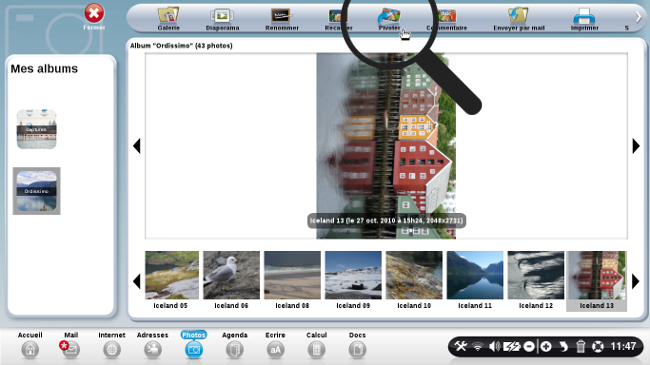Click the trash bin icon in tray
The image size is (650, 365).
[580, 346]
